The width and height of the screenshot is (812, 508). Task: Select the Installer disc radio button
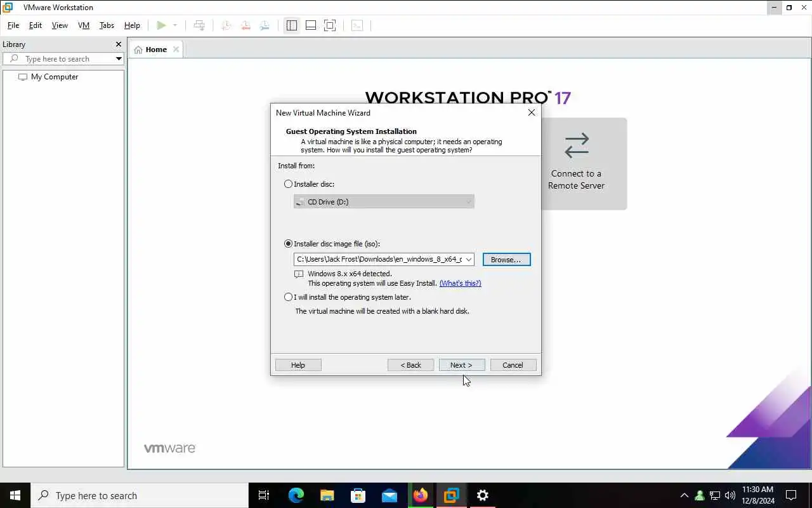(289, 184)
